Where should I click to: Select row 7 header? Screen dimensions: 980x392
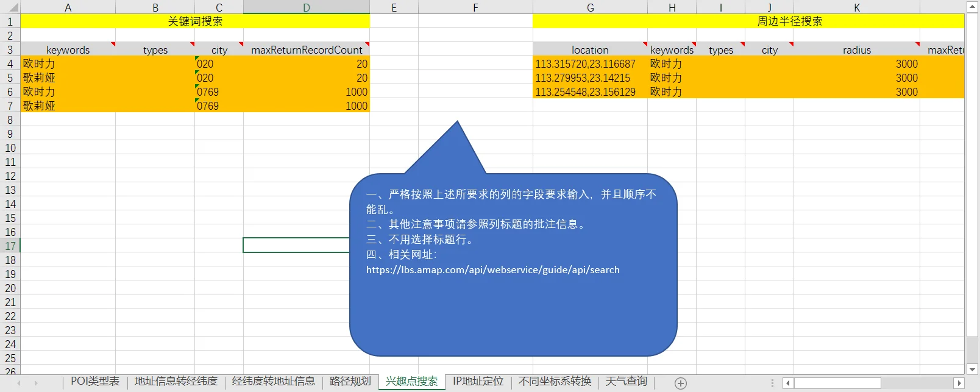[10, 105]
